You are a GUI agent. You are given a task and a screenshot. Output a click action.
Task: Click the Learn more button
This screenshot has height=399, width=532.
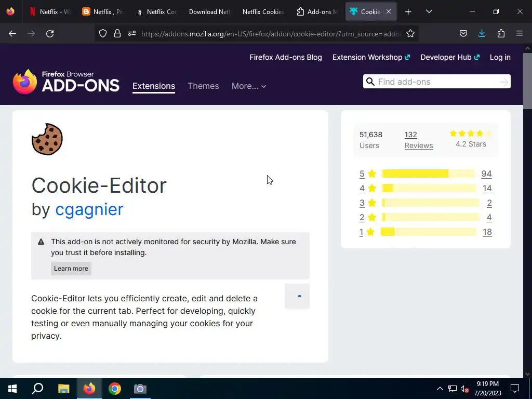click(x=71, y=269)
